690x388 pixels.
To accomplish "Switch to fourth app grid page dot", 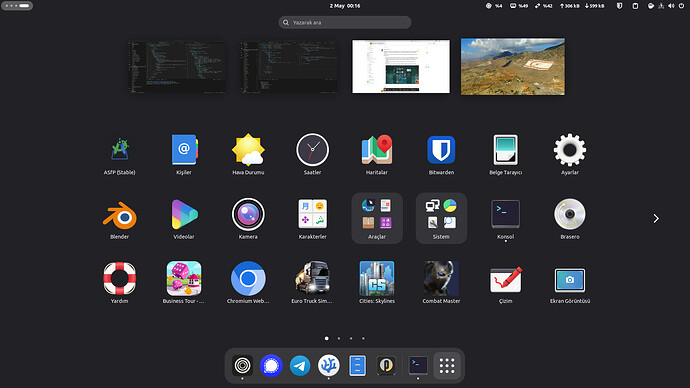I will point(363,338).
